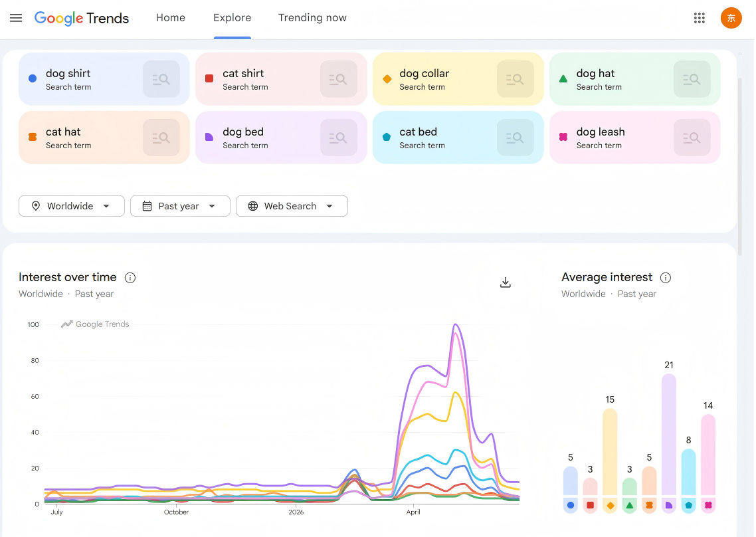Click the purple half-circle below the average chart

click(669, 505)
